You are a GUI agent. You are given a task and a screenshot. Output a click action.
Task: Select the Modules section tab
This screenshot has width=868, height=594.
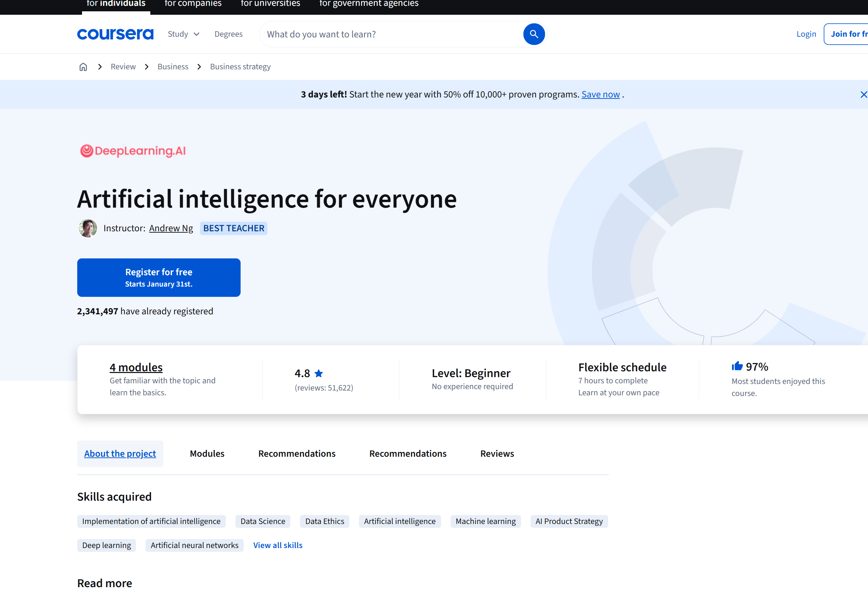(x=207, y=454)
